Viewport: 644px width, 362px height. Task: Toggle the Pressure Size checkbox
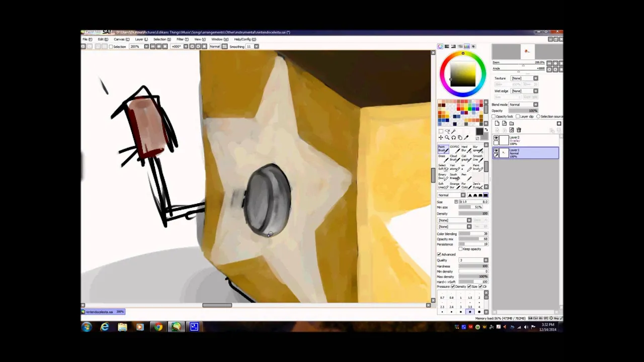tap(469, 287)
